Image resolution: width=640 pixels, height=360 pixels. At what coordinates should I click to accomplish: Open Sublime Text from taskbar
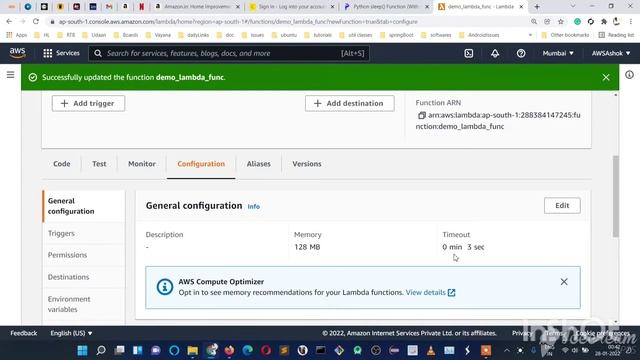[284, 351]
